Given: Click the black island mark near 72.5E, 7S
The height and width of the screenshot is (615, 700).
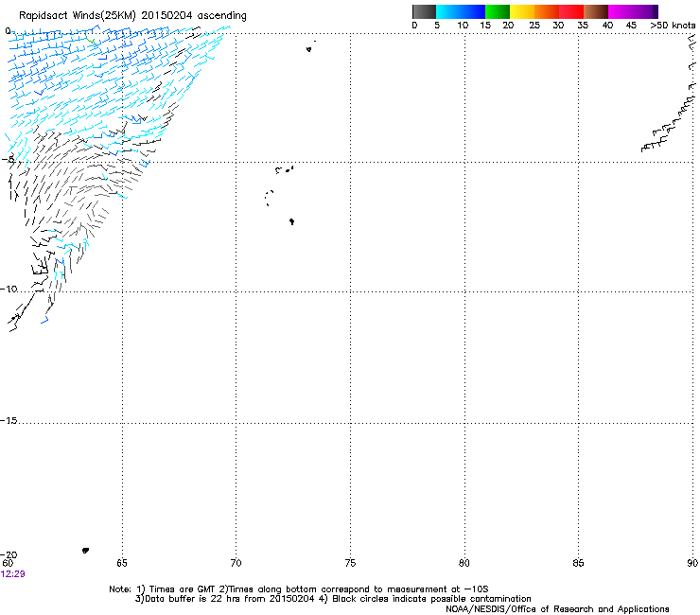Looking at the screenshot, I should point(291,221).
